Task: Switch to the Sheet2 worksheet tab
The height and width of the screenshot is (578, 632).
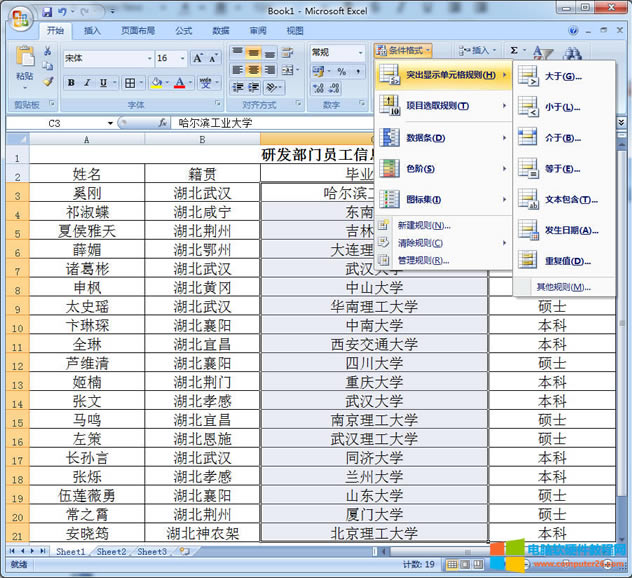Action: (111, 551)
